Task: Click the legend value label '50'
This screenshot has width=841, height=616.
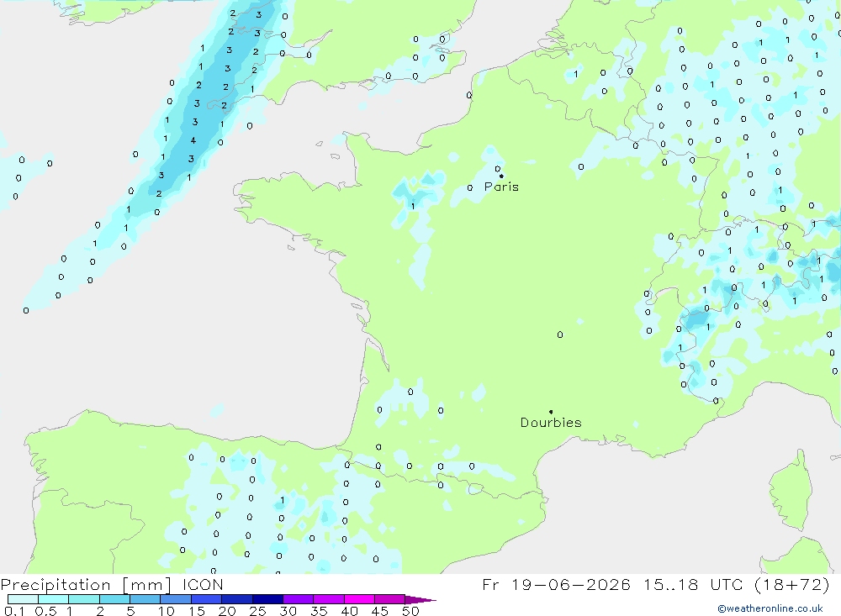Action: 410,611
